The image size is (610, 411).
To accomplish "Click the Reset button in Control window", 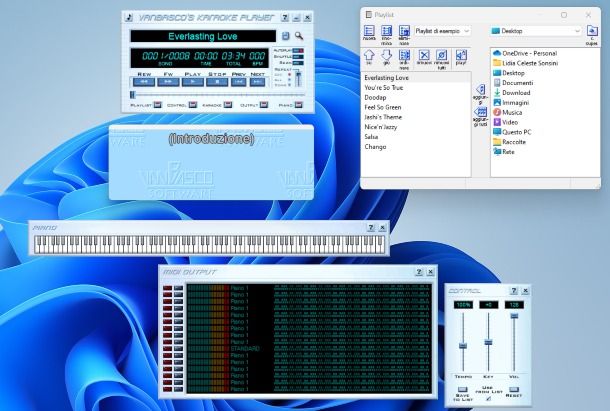I will (514, 390).
